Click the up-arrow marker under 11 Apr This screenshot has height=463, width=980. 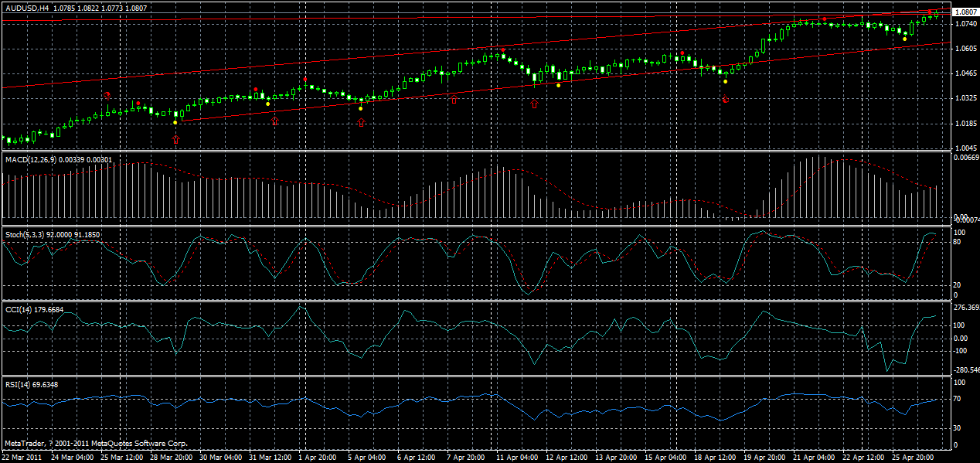point(534,104)
